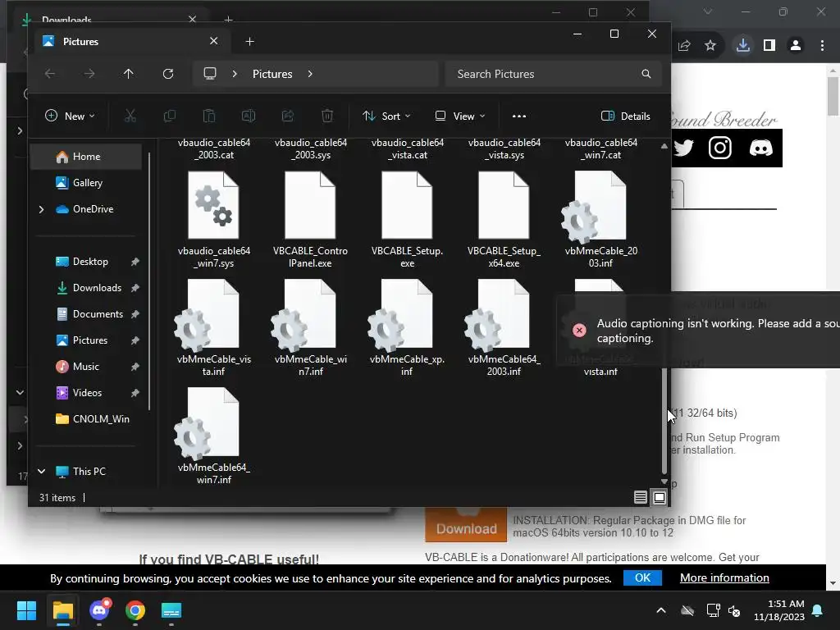
Task: Click orange Download button on webpage
Action: (x=466, y=526)
